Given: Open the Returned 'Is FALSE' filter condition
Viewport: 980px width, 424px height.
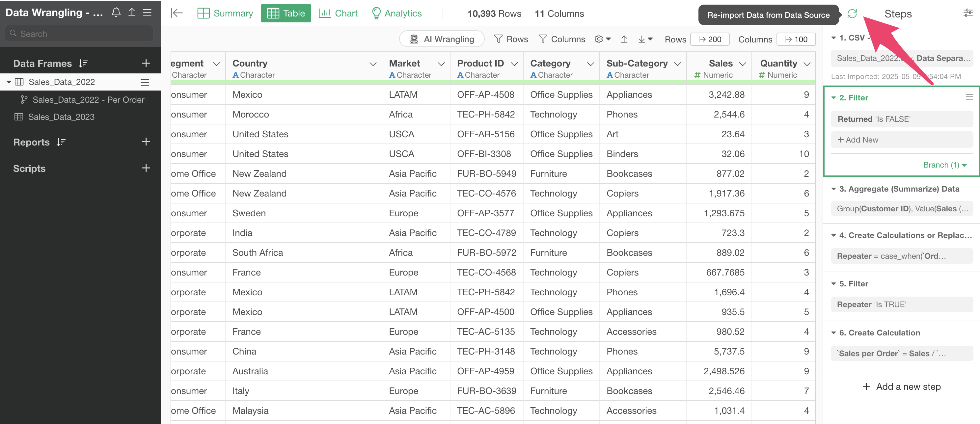Looking at the screenshot, I should click(902, 119).
